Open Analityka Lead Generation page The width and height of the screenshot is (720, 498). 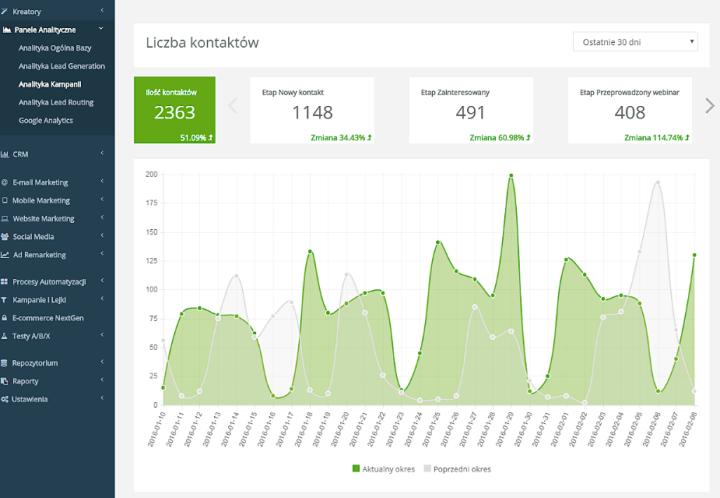(x=59, y=66)
